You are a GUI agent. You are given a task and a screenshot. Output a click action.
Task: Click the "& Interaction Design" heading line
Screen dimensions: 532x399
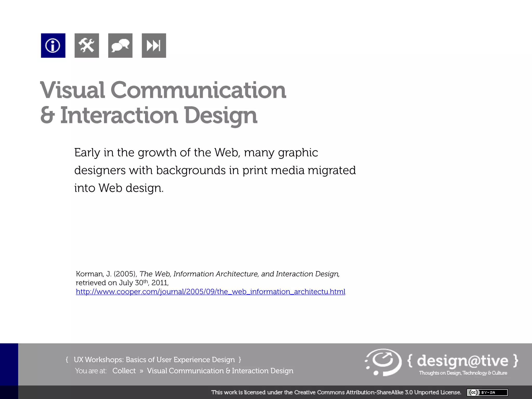[149, 115]
